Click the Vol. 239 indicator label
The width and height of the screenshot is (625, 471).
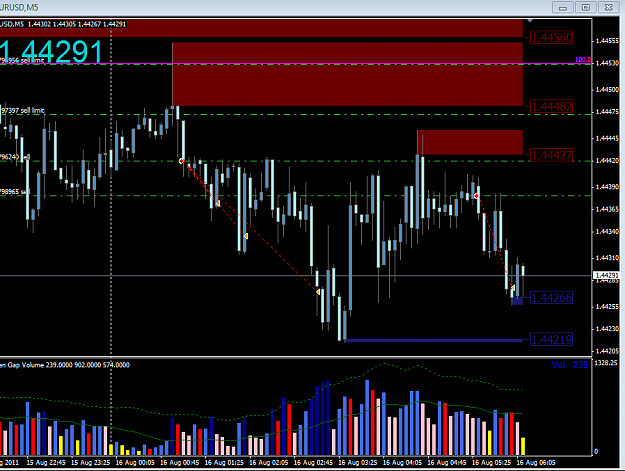pos(570,365)
